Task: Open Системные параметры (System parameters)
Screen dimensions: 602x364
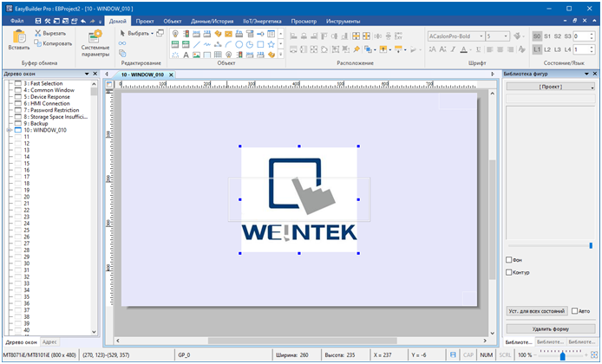Action: pyautogui.click(x=95, y=43)
